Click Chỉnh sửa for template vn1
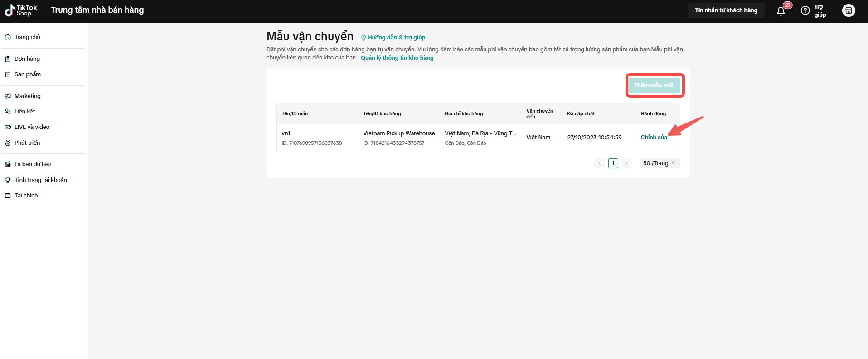The height and width of the screenshot is (359, 868). click(x=653, y=138)
